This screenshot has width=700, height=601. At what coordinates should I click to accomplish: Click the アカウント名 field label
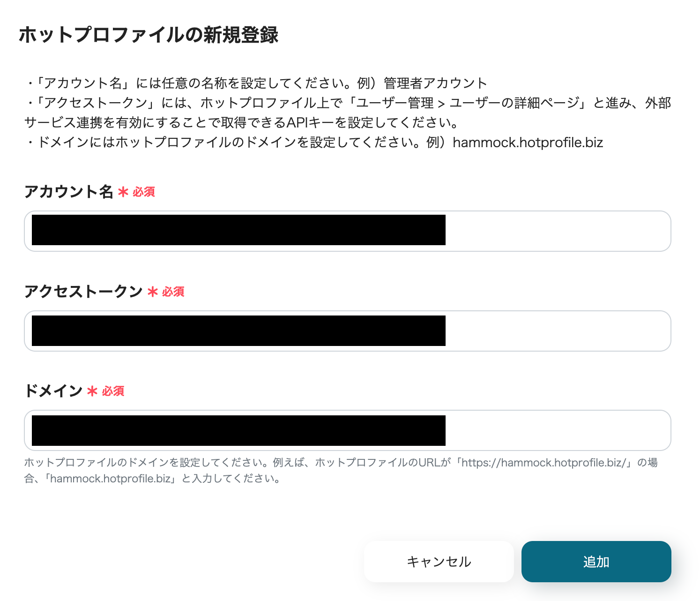(69, 192)
